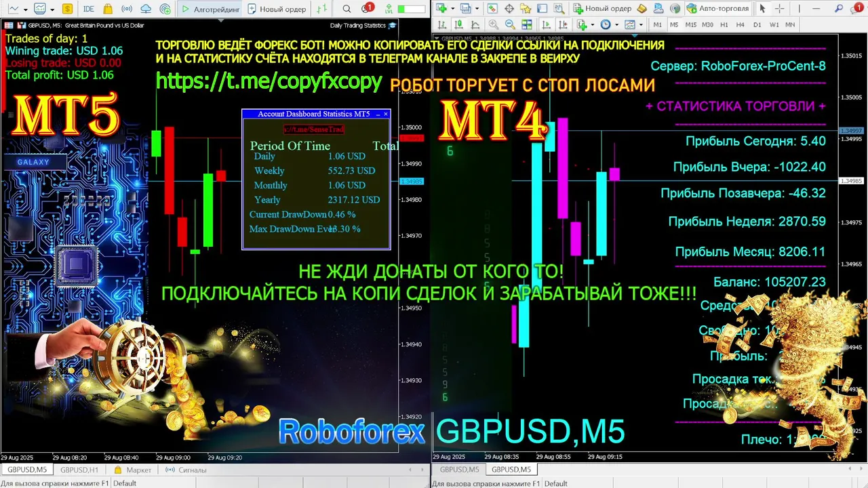
Task: Select the M15 timeframe
Action: pos(690,24)
